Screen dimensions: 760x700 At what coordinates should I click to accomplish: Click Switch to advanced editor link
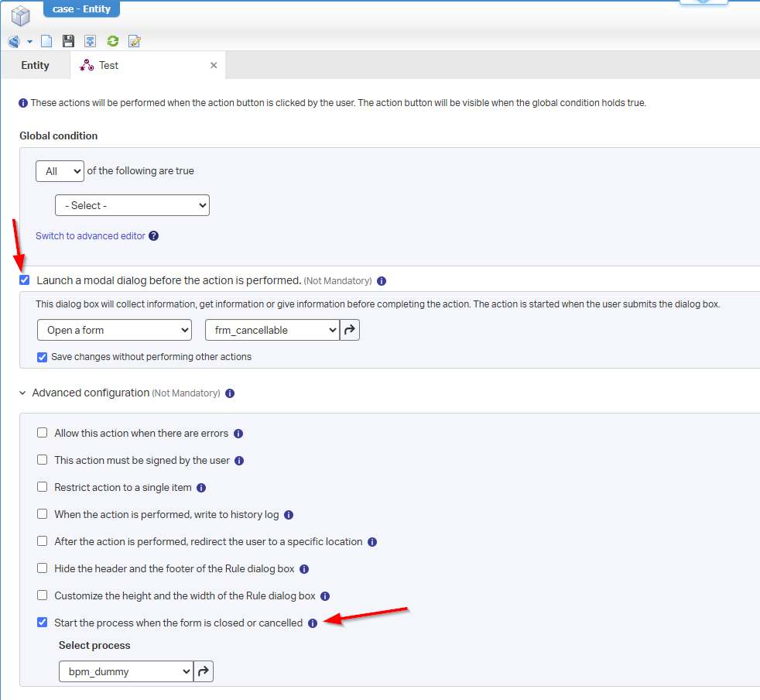pyautogui.click(x=91, y=236)
